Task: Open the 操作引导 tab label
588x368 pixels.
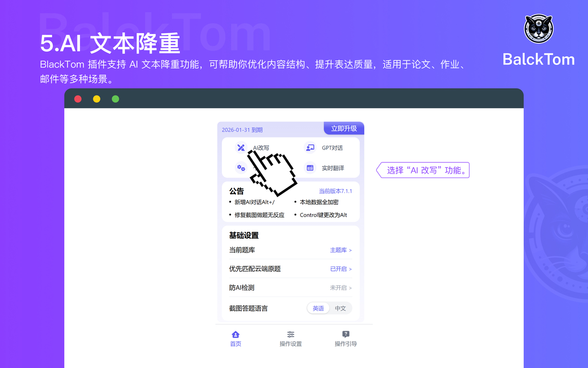Action: click(x=346, y=344)
